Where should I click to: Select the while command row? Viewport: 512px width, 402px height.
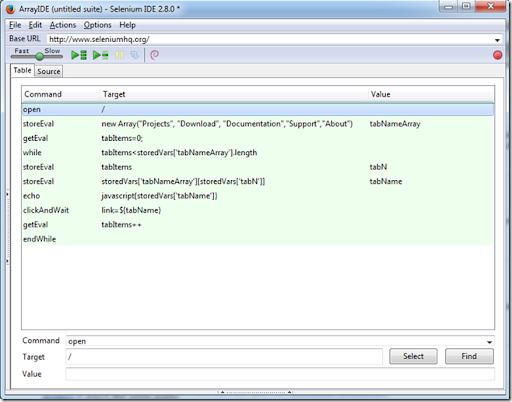click(258, 153)
